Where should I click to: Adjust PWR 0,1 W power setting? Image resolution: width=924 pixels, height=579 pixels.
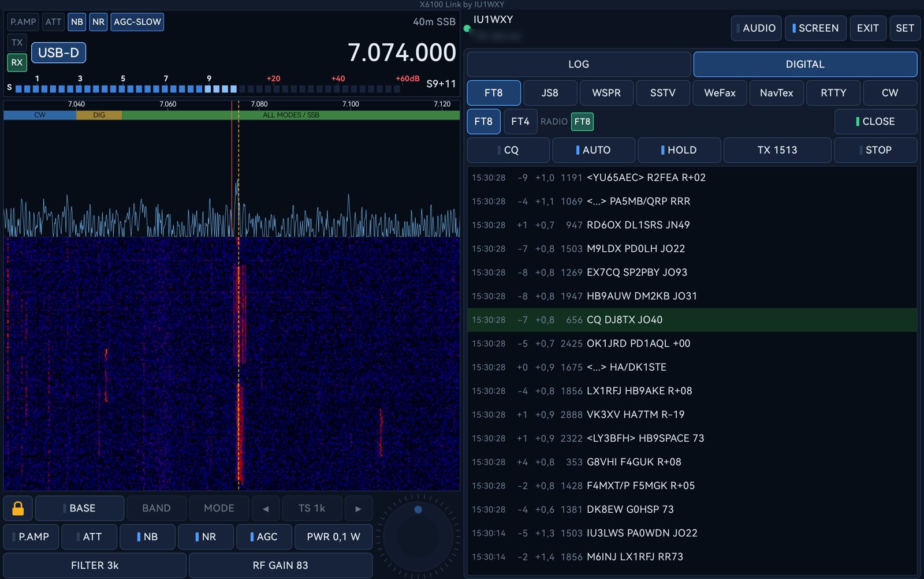pos(333,536)
